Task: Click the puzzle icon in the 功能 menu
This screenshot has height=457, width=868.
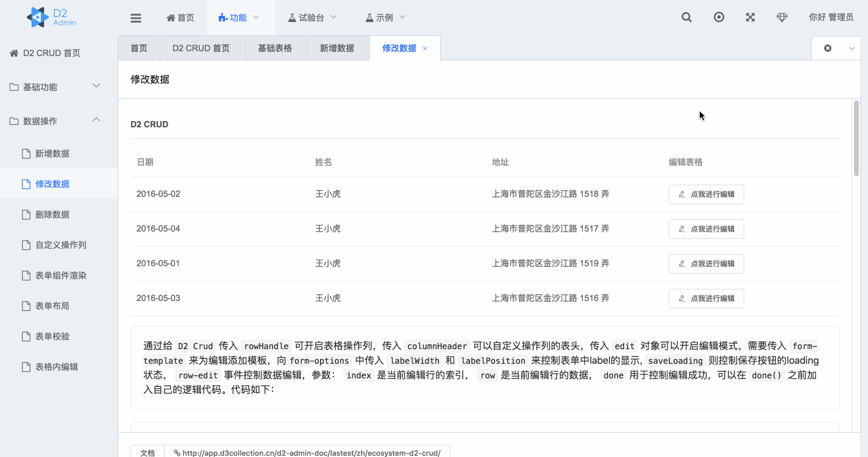Action: coord(222,18)
